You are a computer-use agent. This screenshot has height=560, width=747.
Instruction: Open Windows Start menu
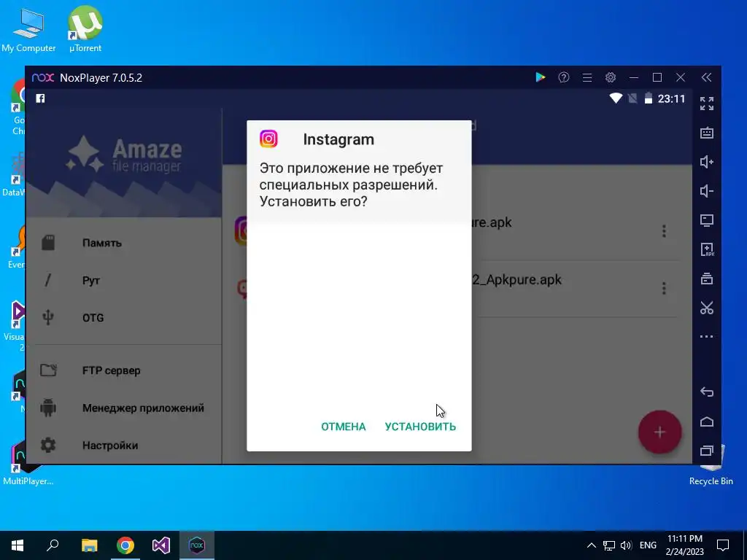(18, 545)
